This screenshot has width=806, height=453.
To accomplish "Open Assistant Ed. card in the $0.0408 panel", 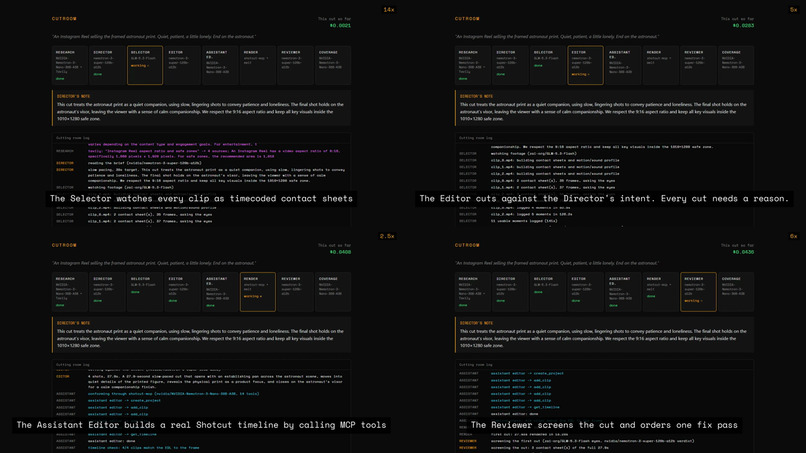I will tap(220, 292).
